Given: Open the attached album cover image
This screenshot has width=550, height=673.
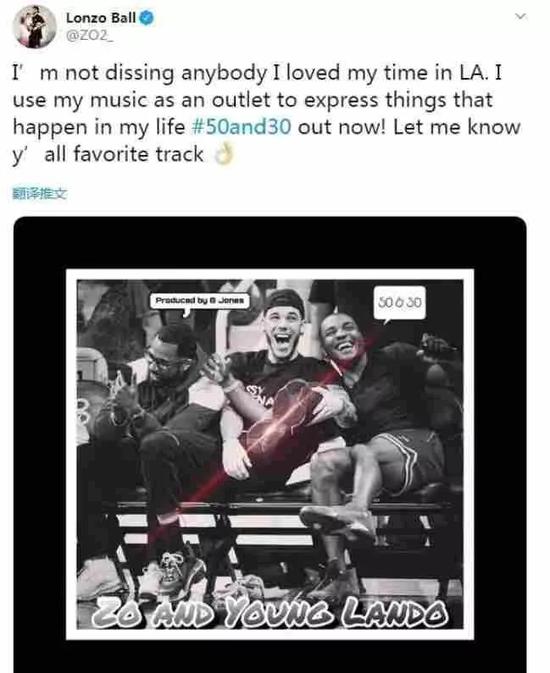Looking at the screenshot, I should tap(270, 454).
